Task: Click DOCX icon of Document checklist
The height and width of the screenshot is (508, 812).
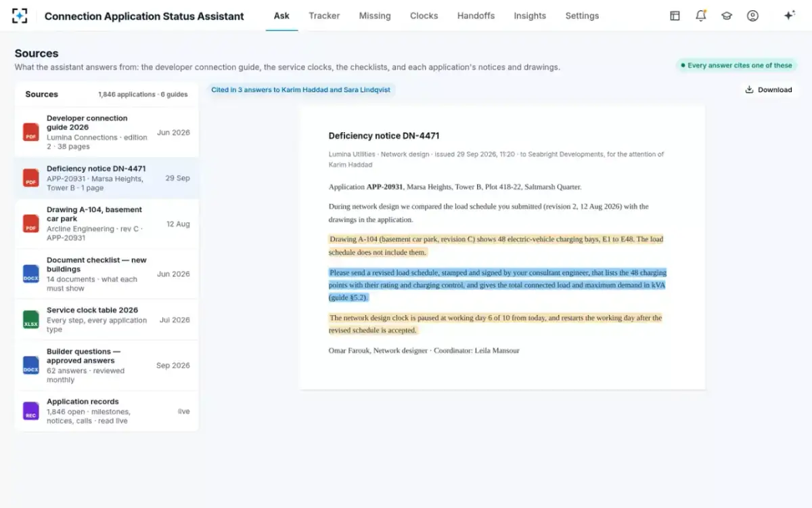Action: click(x=31, y=274)
